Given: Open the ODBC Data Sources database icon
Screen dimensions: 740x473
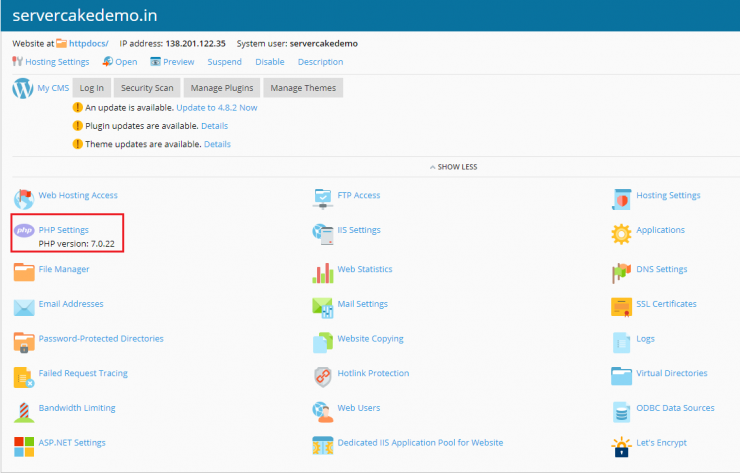Looking at the screenshot, I should [x=622, y=412].
